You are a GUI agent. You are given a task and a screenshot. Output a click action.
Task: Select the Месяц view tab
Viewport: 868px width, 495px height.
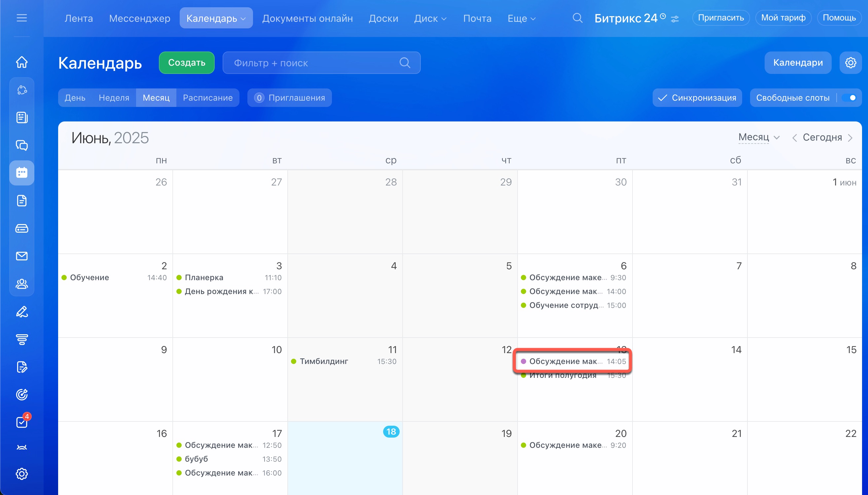pyautogui.click(x=156, y=98)
